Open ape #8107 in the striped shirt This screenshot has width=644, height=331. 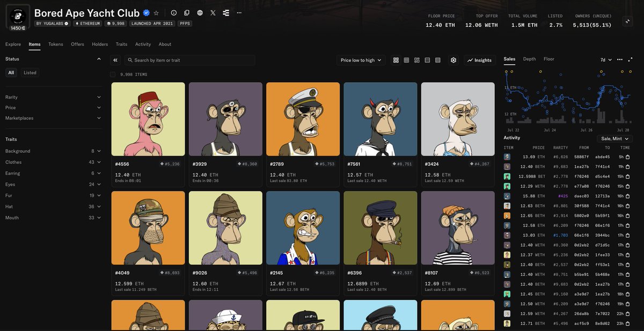tap(458, 242)
